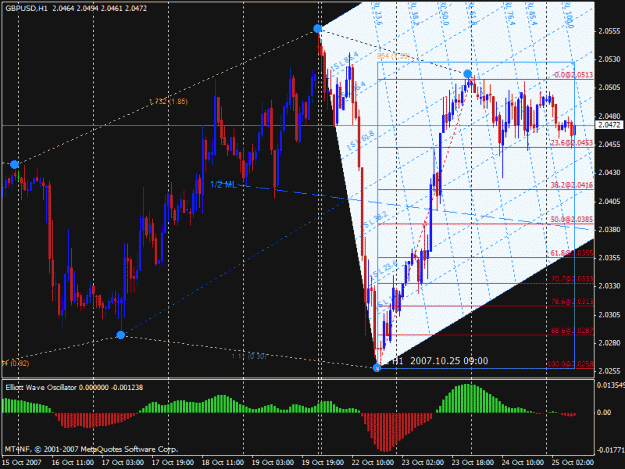This screenshot has height=469, width=625.
Task: Click the current price tag 2.0472
Action: (609, 125)
